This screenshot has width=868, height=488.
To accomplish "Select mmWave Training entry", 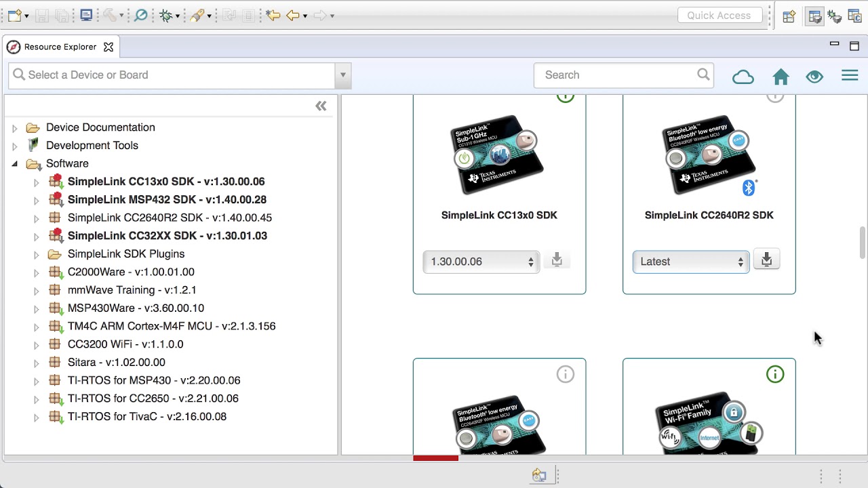I will pyautogui.click(x=132, y=290).
